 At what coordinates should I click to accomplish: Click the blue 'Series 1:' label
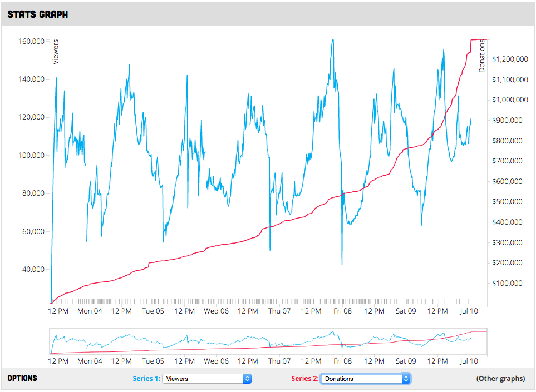146,379
